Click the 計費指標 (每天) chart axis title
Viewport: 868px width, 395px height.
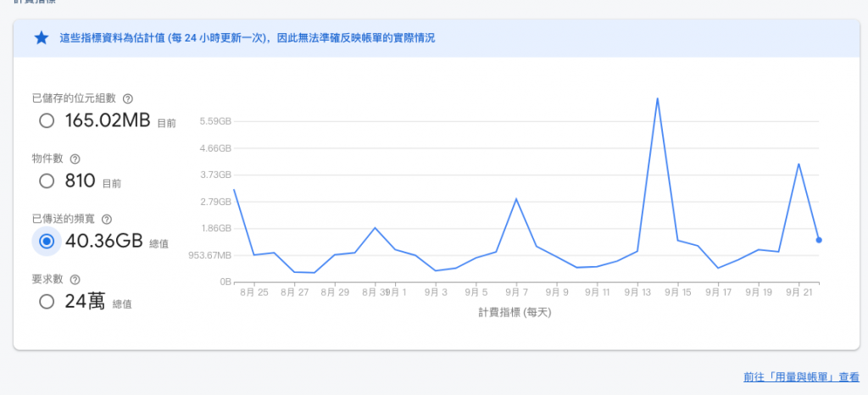pos(515,313)
